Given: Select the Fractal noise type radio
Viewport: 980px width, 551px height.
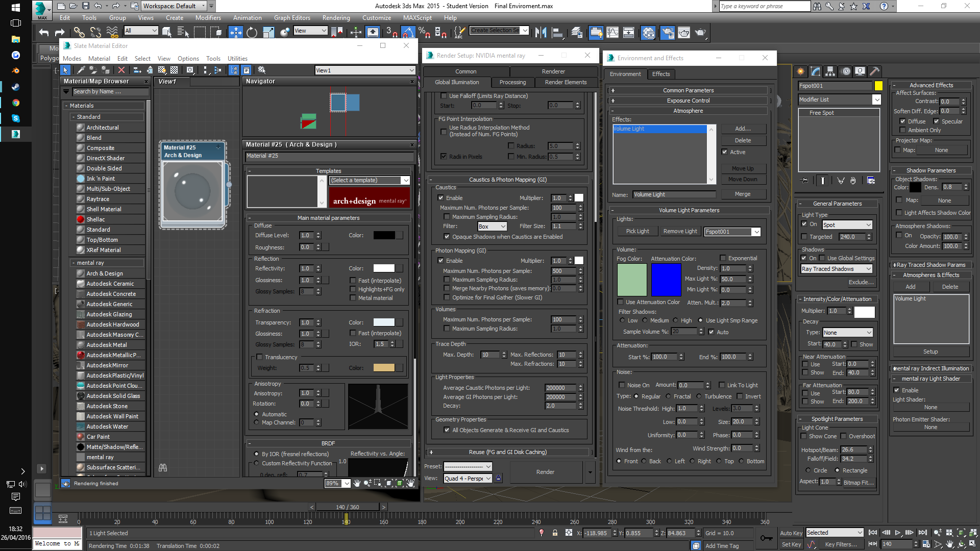Looking at the screenshot, I should (668, 396).
